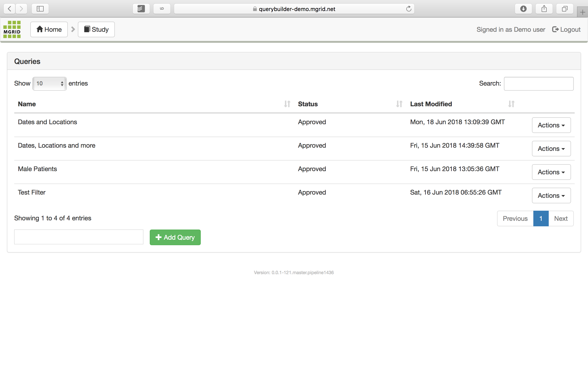Open Actions for Dates and Locations
Viewport: 588px width, 368px height.
click(x=551, y=125)
